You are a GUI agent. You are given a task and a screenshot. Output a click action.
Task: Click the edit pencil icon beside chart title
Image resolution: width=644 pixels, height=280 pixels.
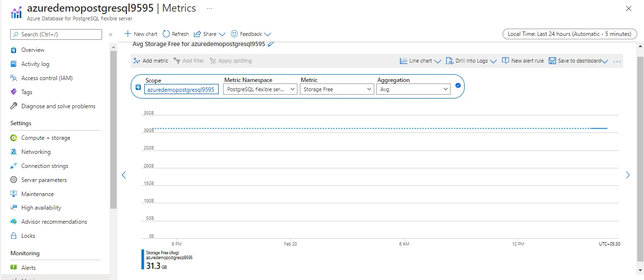(x=271, y=44)
